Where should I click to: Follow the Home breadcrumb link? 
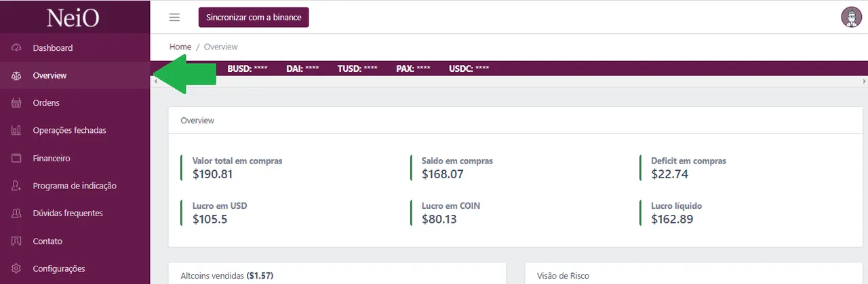point(180,47)
